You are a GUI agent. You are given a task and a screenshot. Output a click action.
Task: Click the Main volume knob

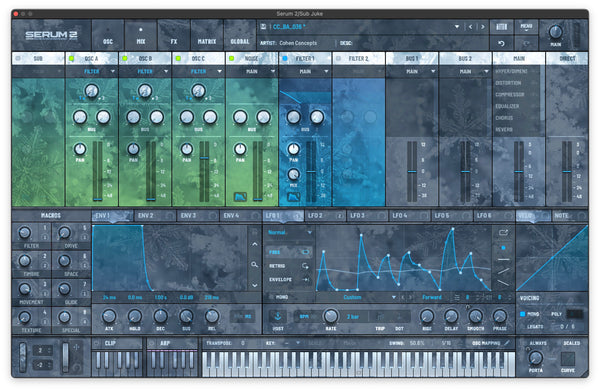coord(555,32)
